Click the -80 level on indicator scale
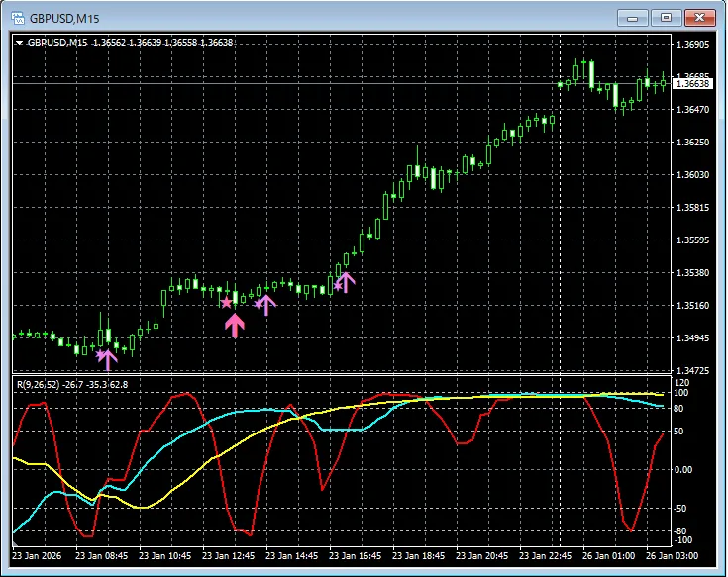The width and height of the screenshot is (728, 577). coord(680,531)
